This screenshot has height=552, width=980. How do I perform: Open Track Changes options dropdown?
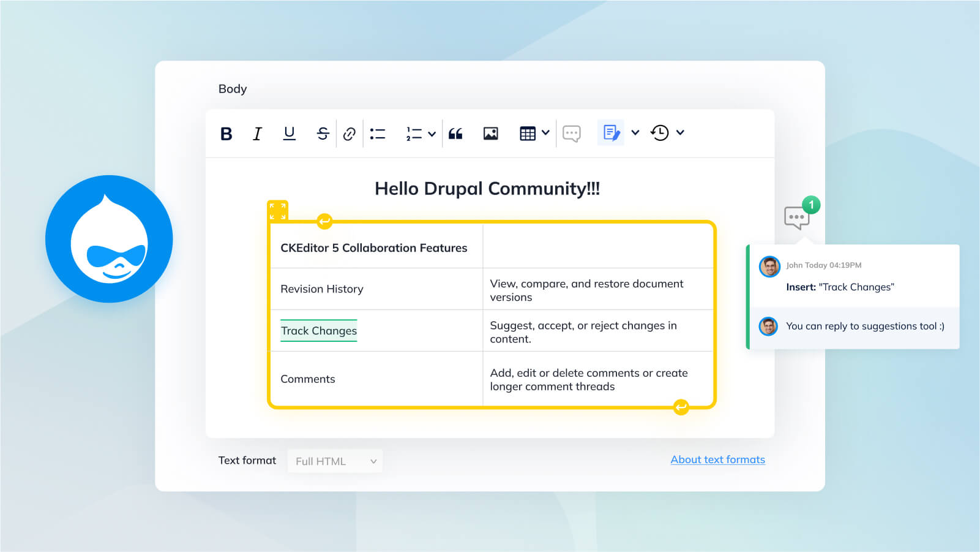tap(635, 132)
